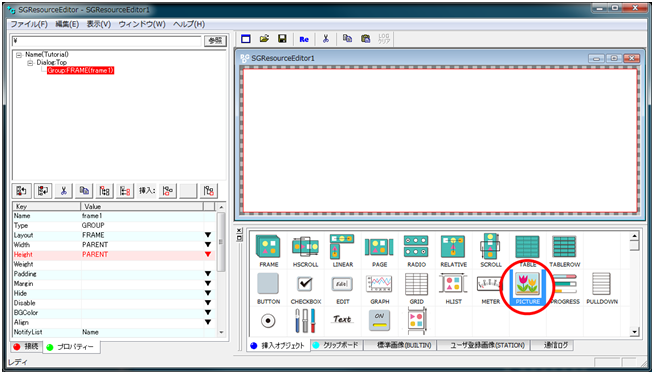
Task: Cut tree node with scissors button
Action: click(x=63, y=191)
